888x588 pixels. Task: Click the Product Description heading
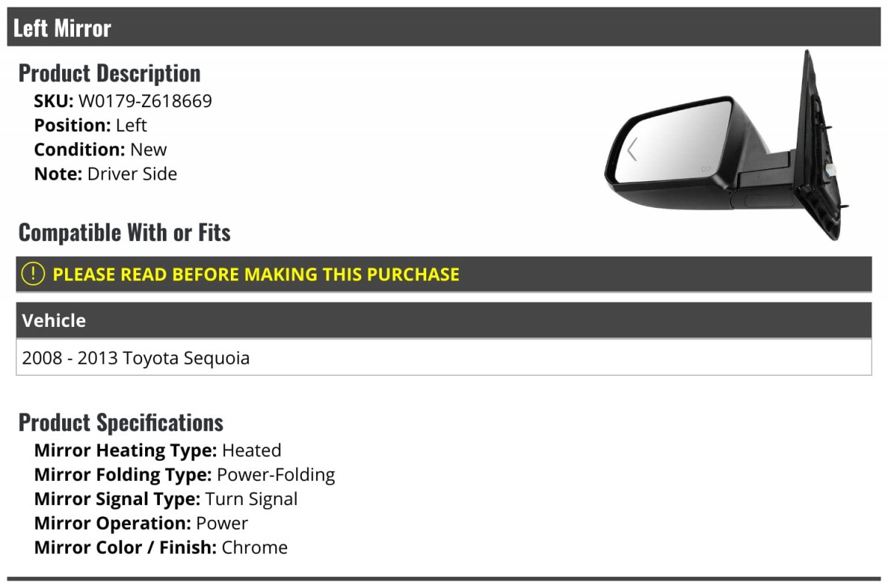click(110, 73)
